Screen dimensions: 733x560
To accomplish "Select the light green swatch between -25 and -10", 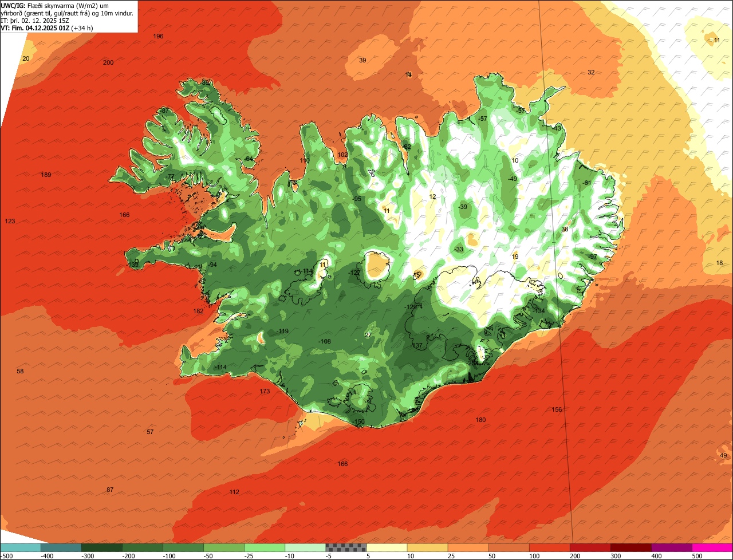I will coord(265,547).
